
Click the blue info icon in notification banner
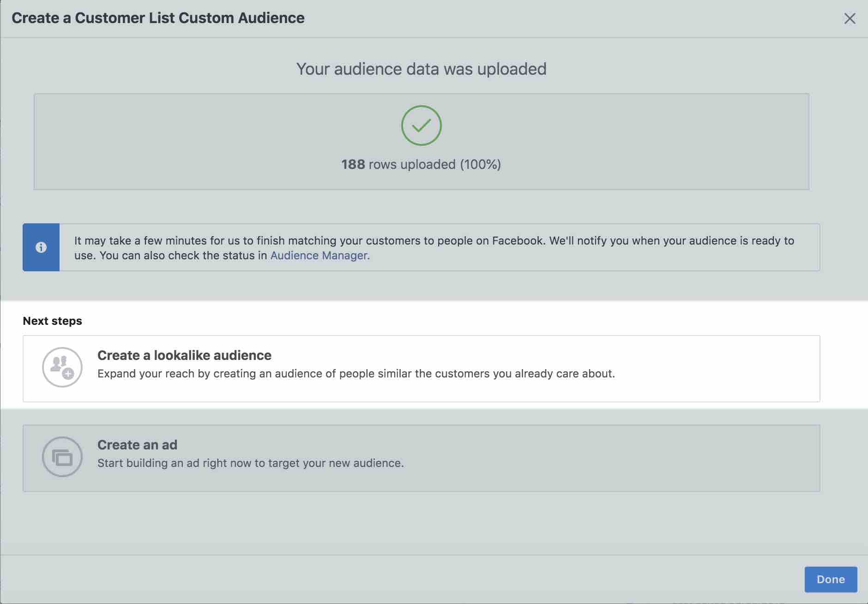click(x=41, y=247)
